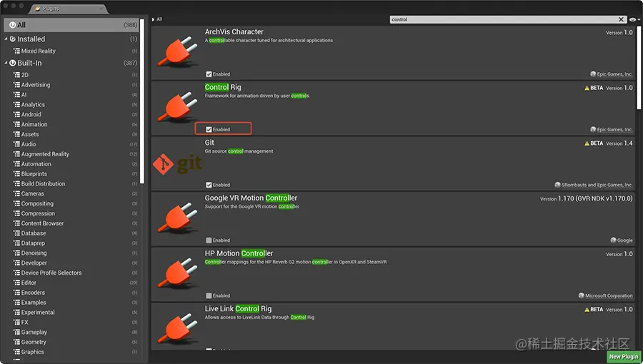Select the Mixed Reality category

(x=38, y=51)
